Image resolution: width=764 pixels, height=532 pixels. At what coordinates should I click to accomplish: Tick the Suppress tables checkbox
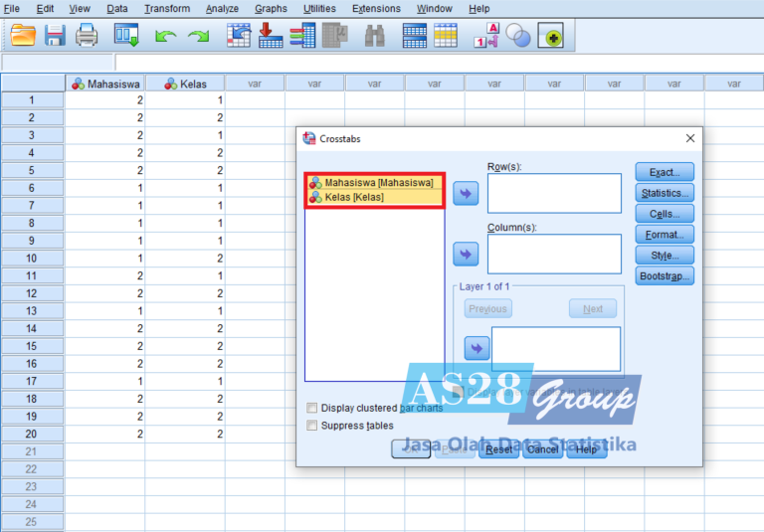[x=312, y=426]
